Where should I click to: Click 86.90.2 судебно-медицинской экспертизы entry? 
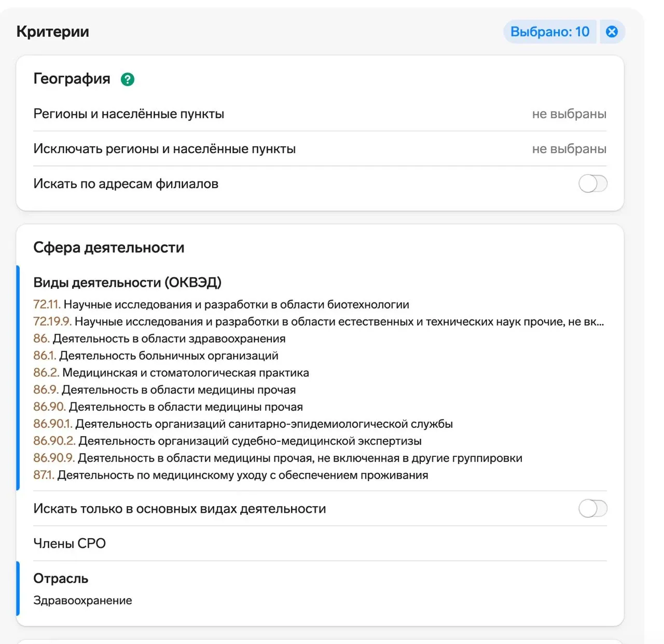(227, 441)
